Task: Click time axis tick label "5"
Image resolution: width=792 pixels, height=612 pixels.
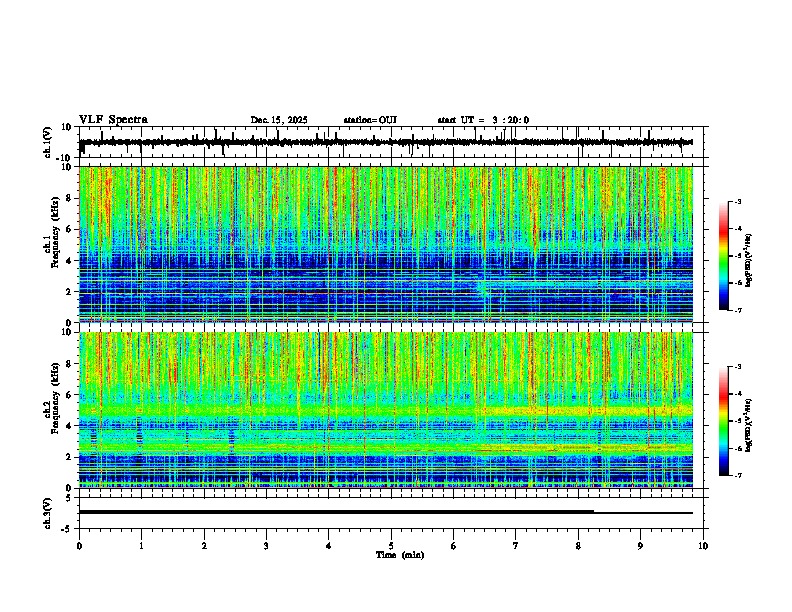Action: tap(391, 546)
